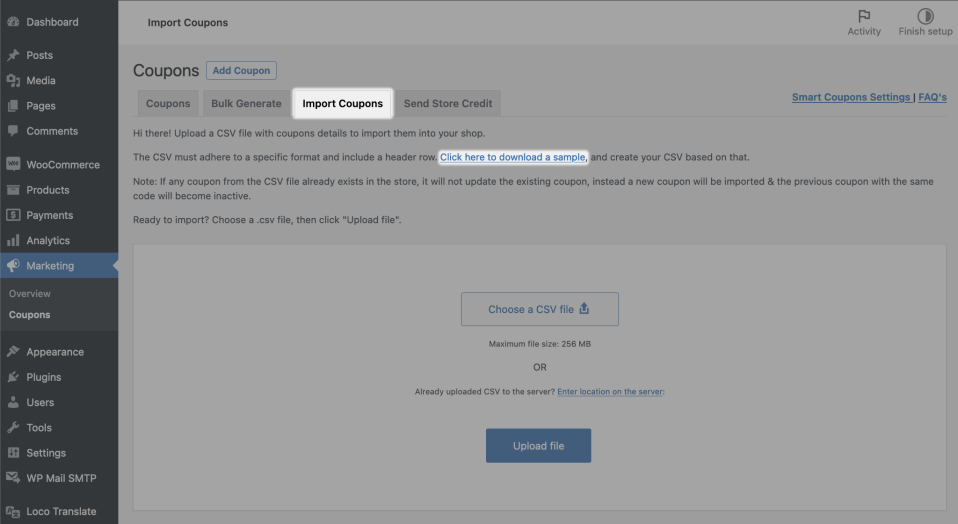Click the WooCommerce logo icon
The height and width of the screenshot is (524, 958).
click(x=13, y=164)
